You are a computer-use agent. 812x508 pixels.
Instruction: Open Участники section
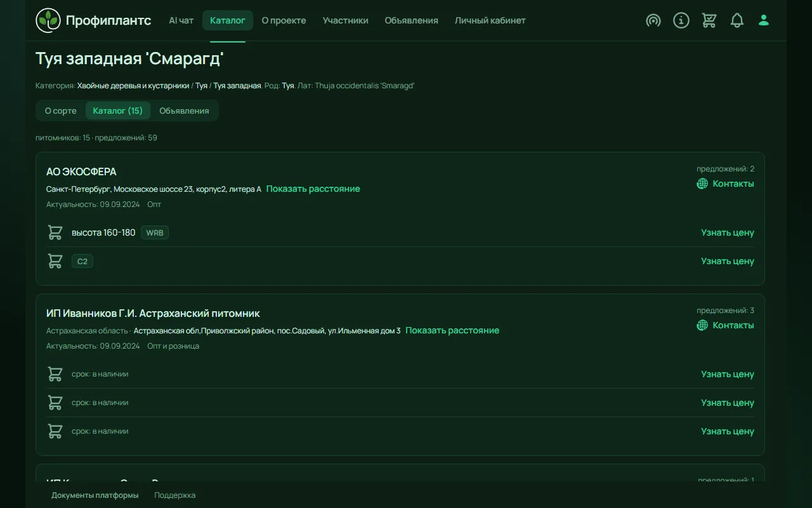pyautogui.click(x=345, y=20)
